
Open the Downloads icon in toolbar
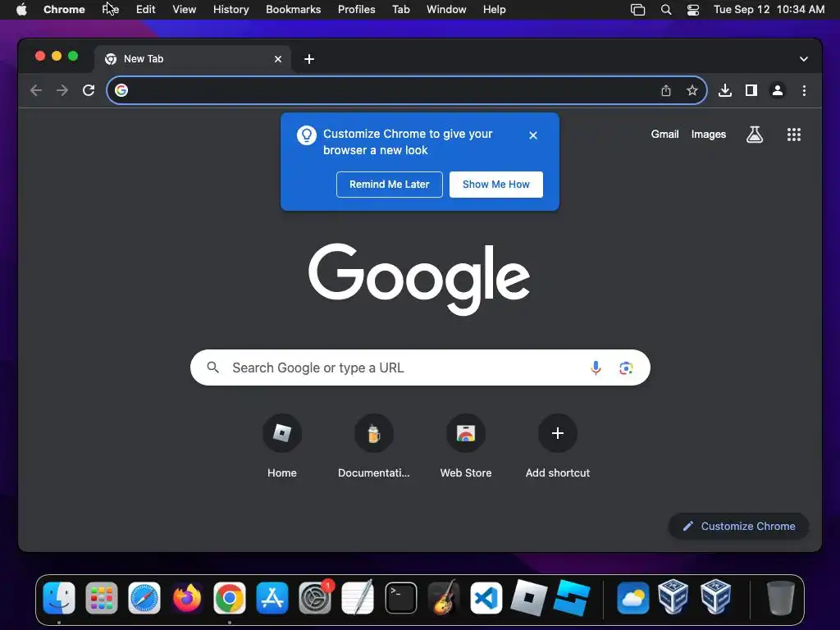point(725,90)
